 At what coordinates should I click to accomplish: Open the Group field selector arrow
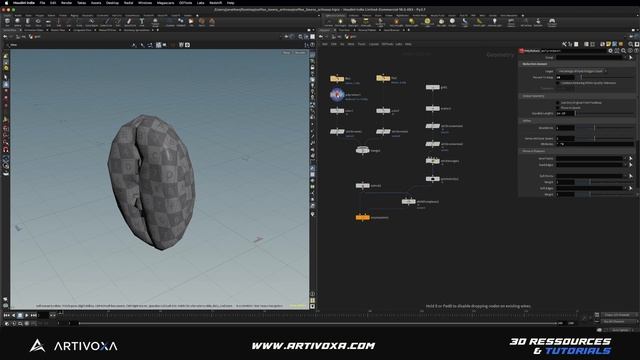click(631, 58)
